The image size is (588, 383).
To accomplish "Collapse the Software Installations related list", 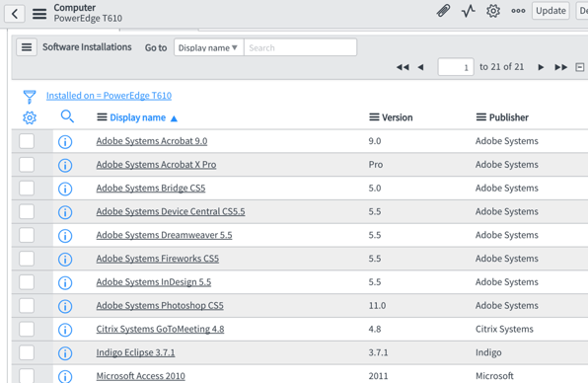I will (580, 67).
